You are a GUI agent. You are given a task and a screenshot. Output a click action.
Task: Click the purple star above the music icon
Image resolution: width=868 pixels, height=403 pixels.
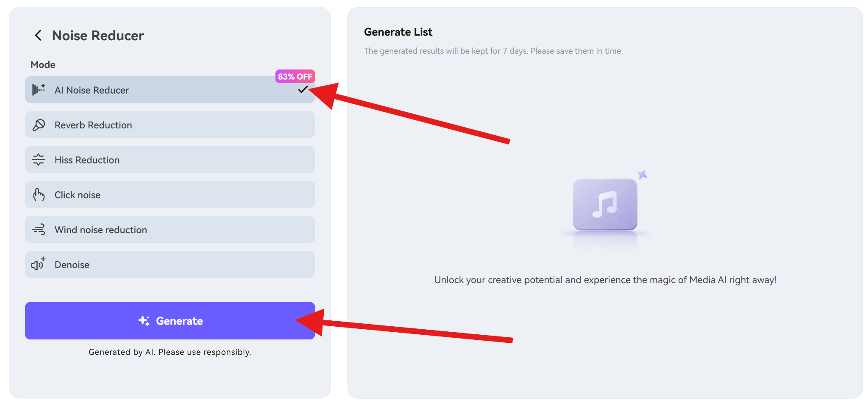(643, 173)
